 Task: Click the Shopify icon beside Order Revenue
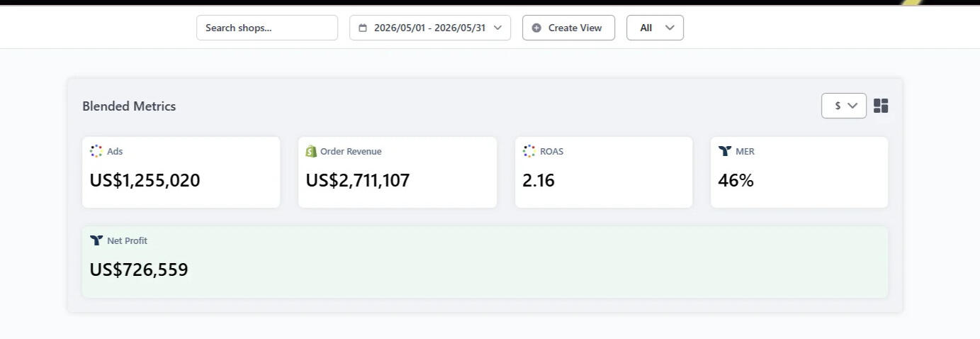point(311,151)
